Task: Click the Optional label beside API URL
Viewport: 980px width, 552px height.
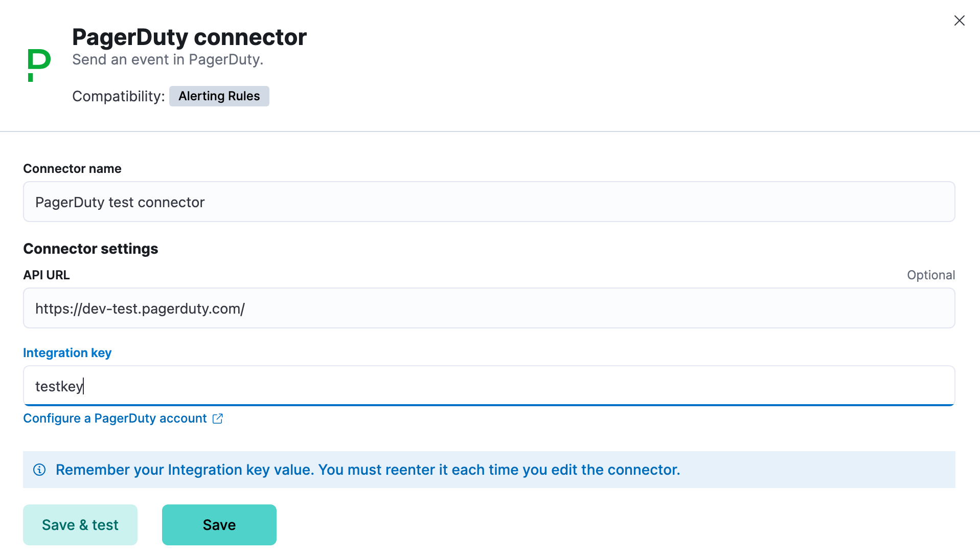Action: tap(930, 275)
